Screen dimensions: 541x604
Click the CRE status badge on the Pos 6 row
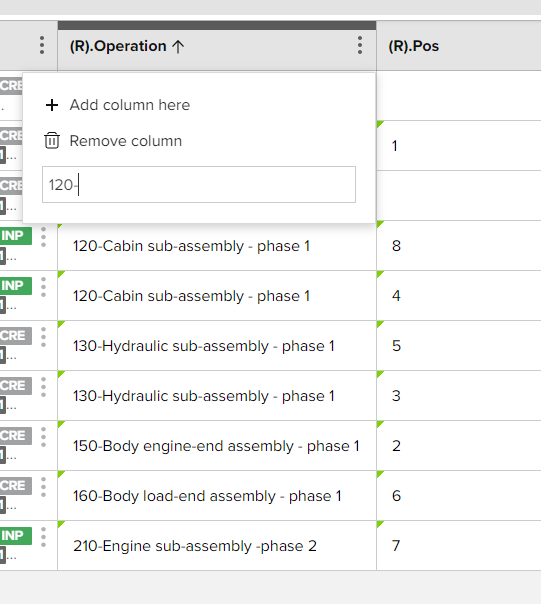point(15,485)
